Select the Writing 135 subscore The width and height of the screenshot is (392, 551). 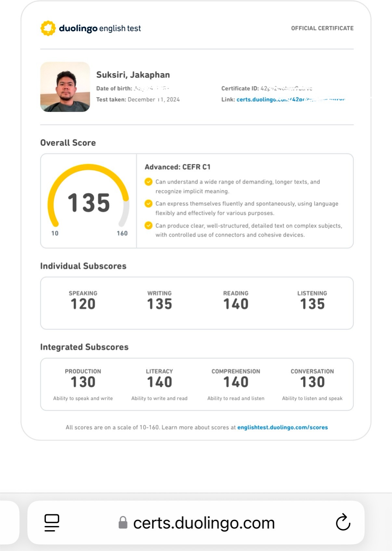[159, 300]
